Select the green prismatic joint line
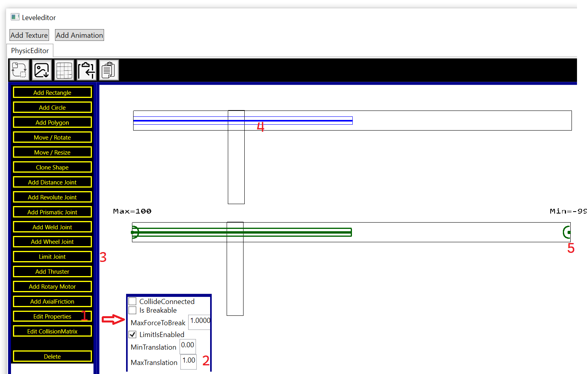The image size is (588, 374). coord(242,232)
